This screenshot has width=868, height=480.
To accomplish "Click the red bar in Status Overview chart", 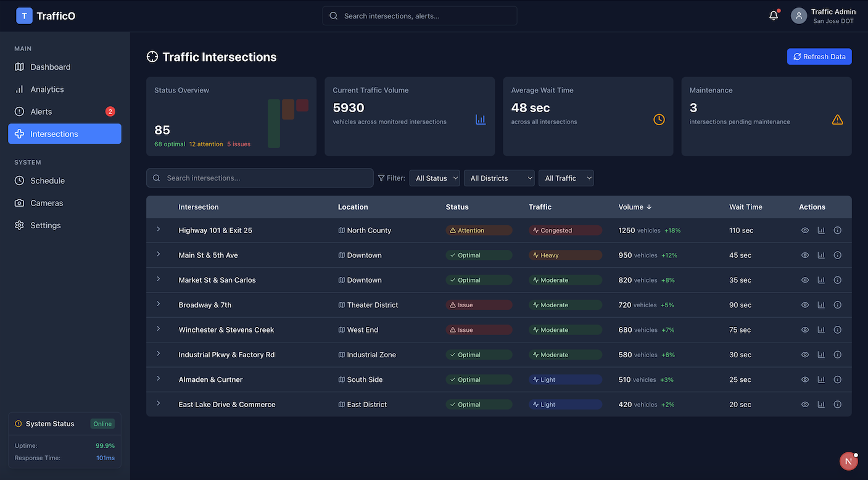I will pos(302,106).
